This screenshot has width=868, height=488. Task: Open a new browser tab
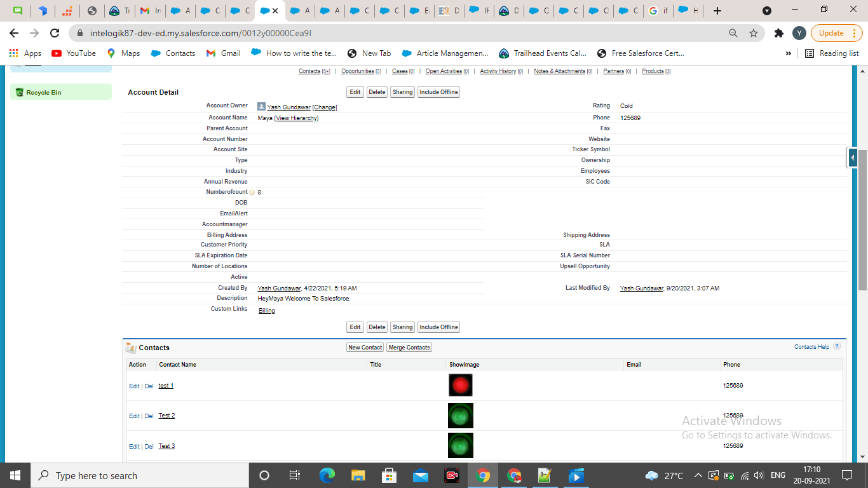click(x=717, y=11)
